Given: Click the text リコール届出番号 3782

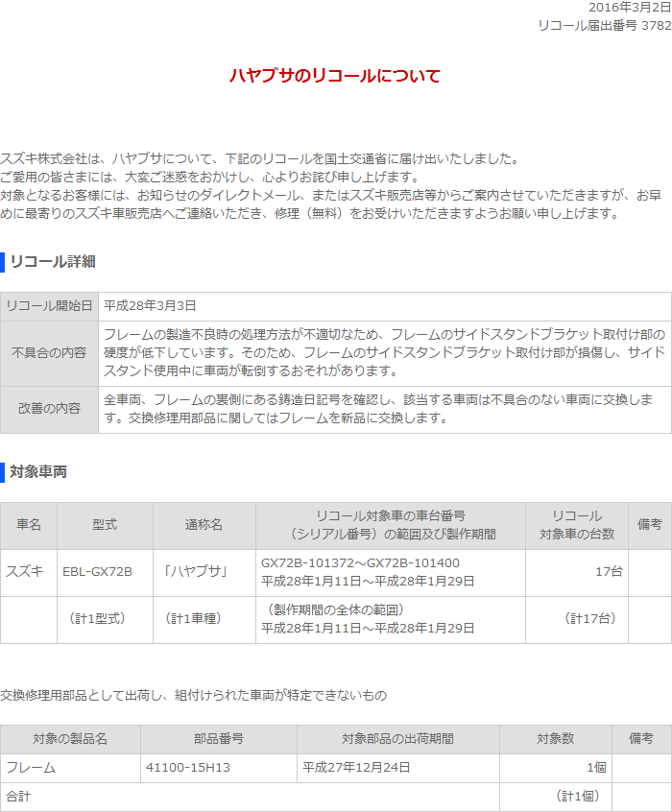Looking at the screenshot, I should coord(605,25).
